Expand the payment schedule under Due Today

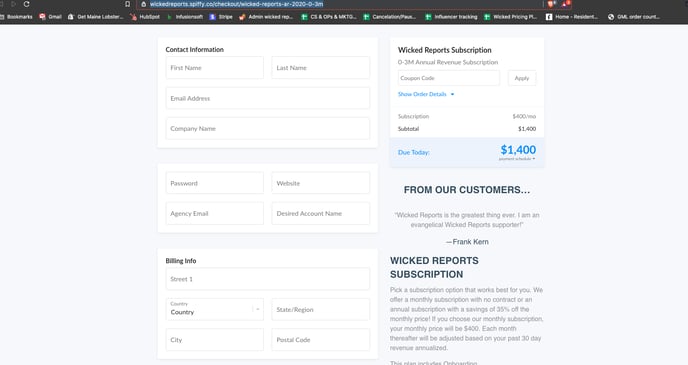coord(517,159)
